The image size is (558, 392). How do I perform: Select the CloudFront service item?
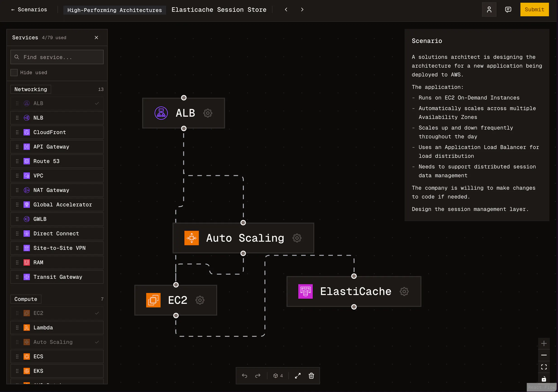point(57,132)
